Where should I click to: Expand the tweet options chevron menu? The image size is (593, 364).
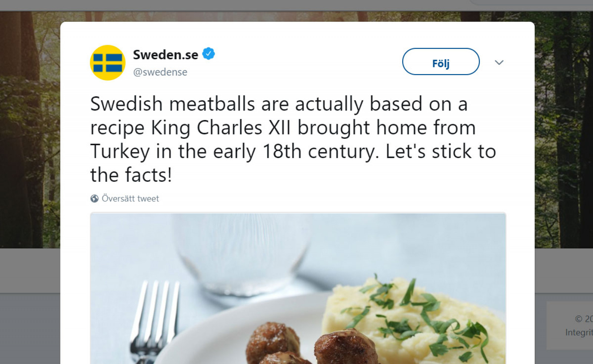[499, 62]
